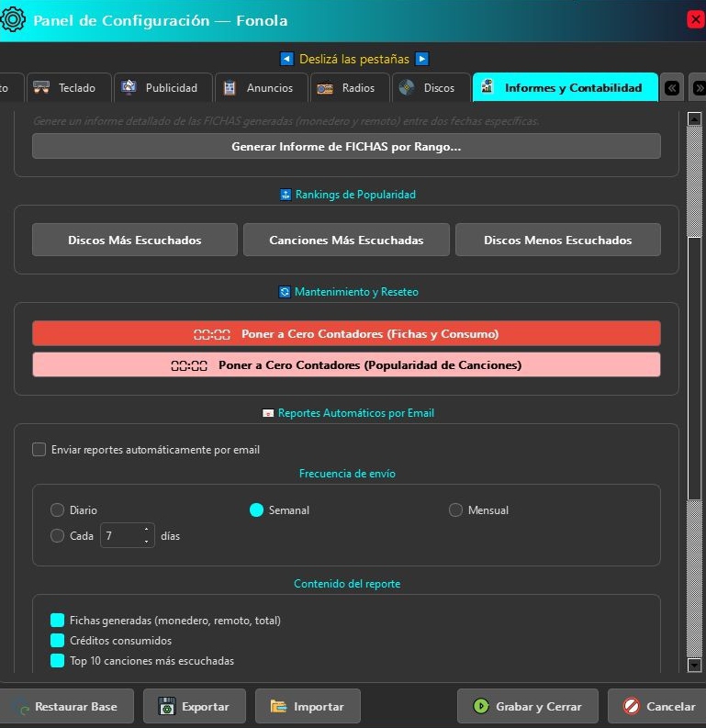This screenshot has height=728, width=706.
Task: Increase the days value with the spinner up arrow
Action: (x=146, y=530)
